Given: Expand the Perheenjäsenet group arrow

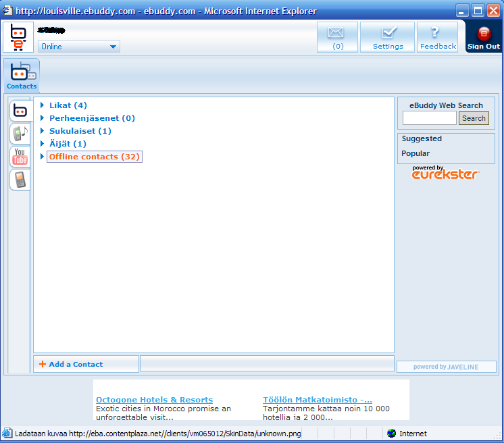Looking at the screenshot, I should click(42, 118).
